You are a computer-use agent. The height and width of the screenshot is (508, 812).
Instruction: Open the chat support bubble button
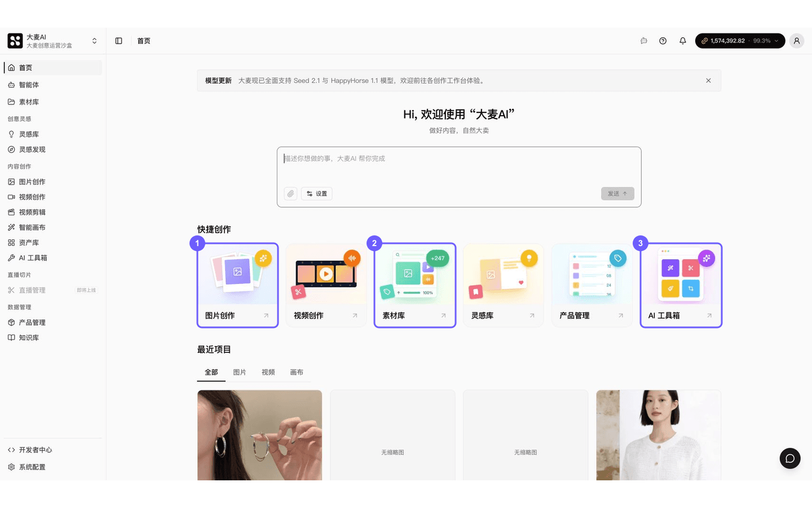pyautogui.click(x=790, y=458)
